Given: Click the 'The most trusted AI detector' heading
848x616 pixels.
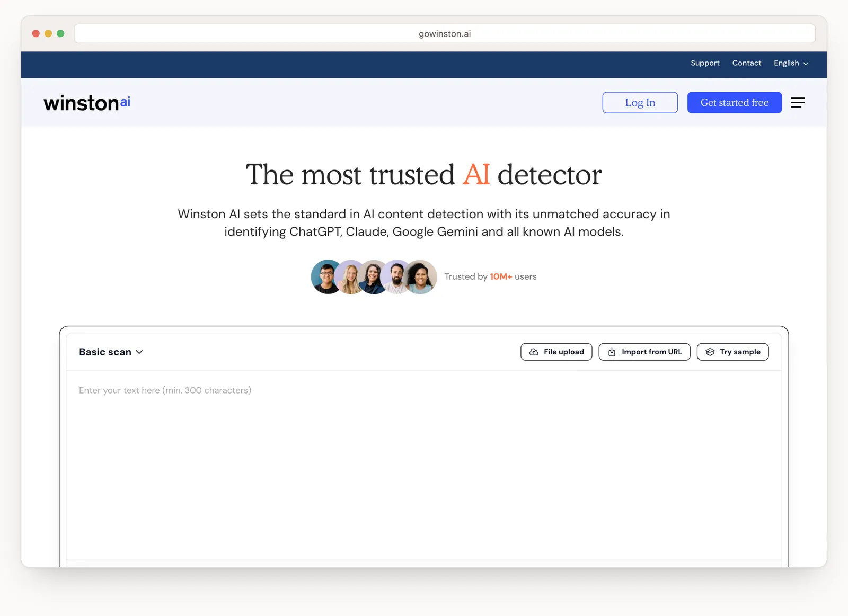Looking at the screenshot, I should click(x=424, y=175).
